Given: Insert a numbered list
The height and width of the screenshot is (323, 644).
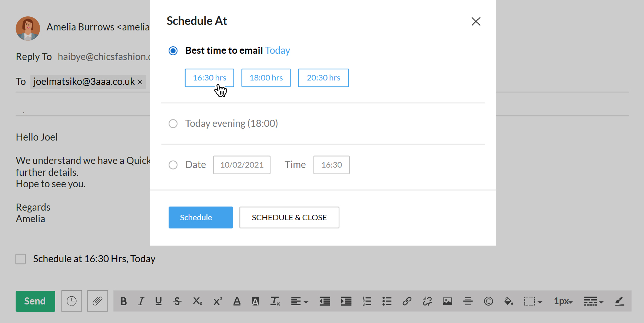Looking at the screenshot, I should click(x=367, y=301).
